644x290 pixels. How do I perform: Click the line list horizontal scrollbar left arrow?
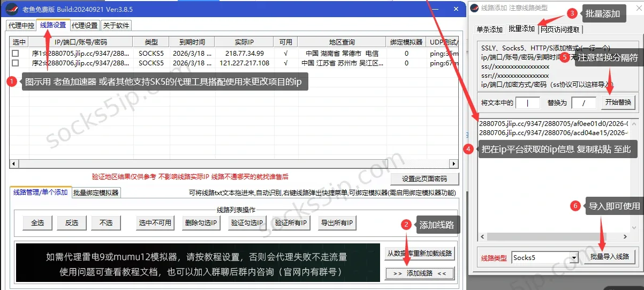14,164
